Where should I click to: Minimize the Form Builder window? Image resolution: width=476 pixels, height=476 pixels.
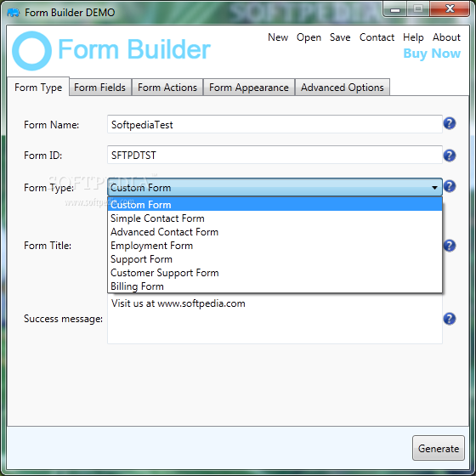click(395, 9)
